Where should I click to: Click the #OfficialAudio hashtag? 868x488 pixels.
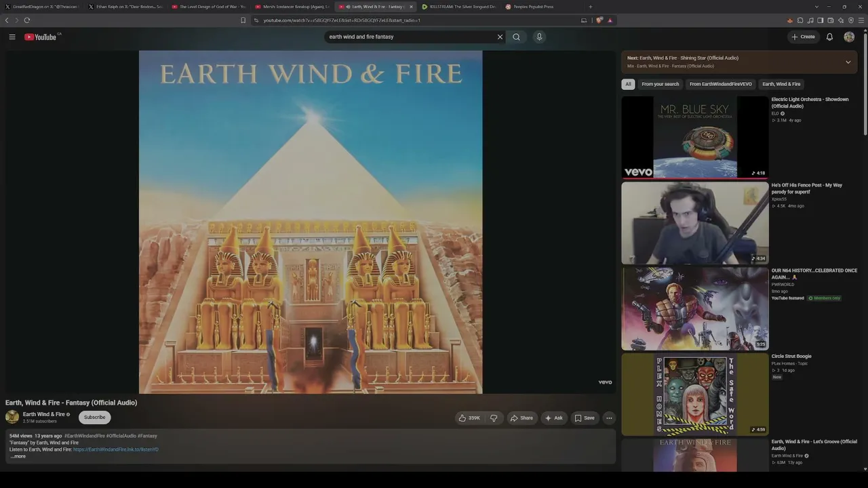121,436
